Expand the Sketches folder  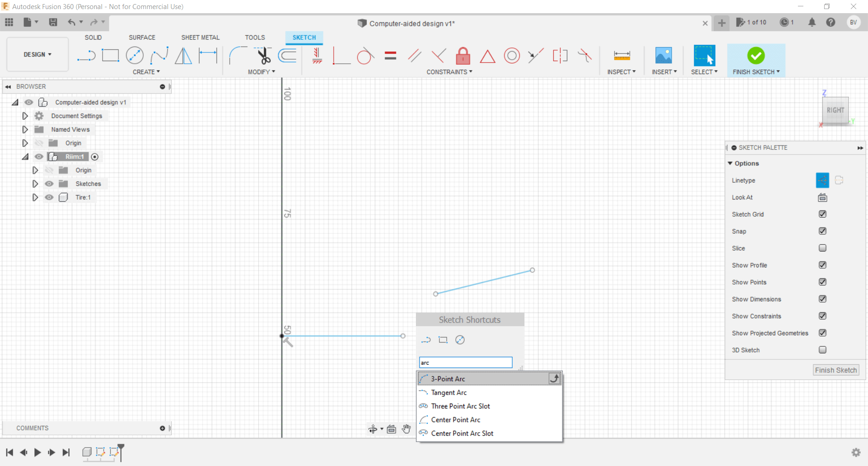pos(35,184)
